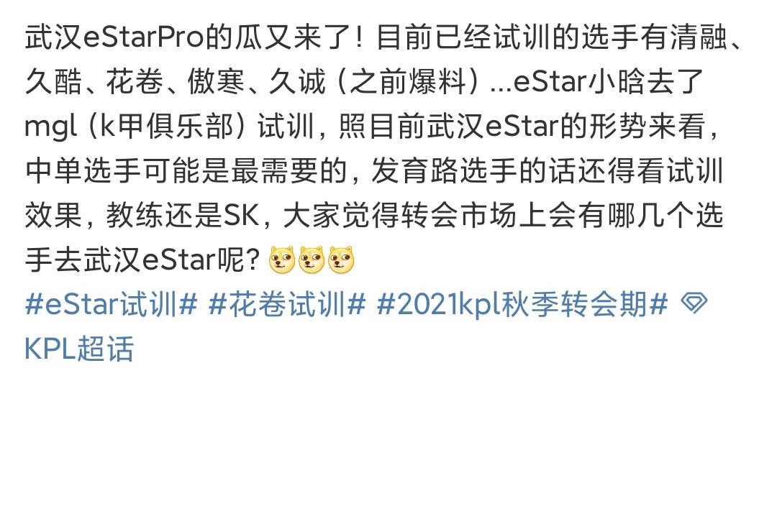The width and height of the screenshot is (777, 532).
Task: Click the player name 傲寒
Action: pyautogui.click(x=217, y=82)
